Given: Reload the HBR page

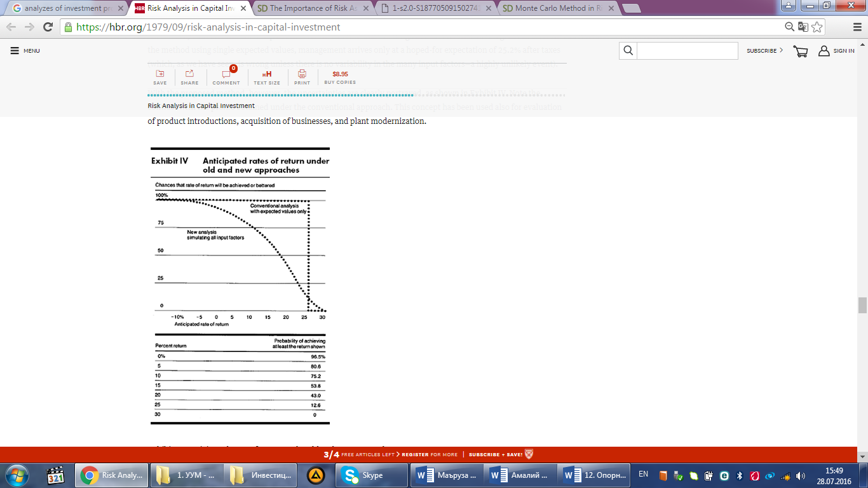Looking at the screenshot, I should [x=48, y=27].
